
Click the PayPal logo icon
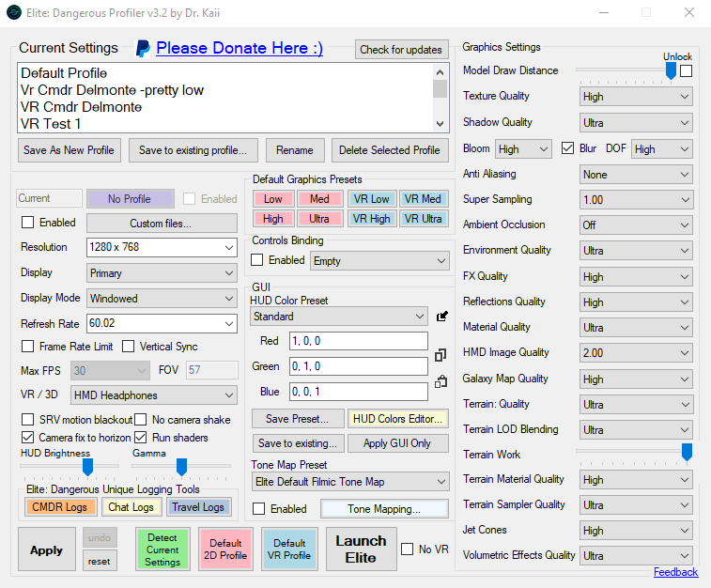pos(143,49)
